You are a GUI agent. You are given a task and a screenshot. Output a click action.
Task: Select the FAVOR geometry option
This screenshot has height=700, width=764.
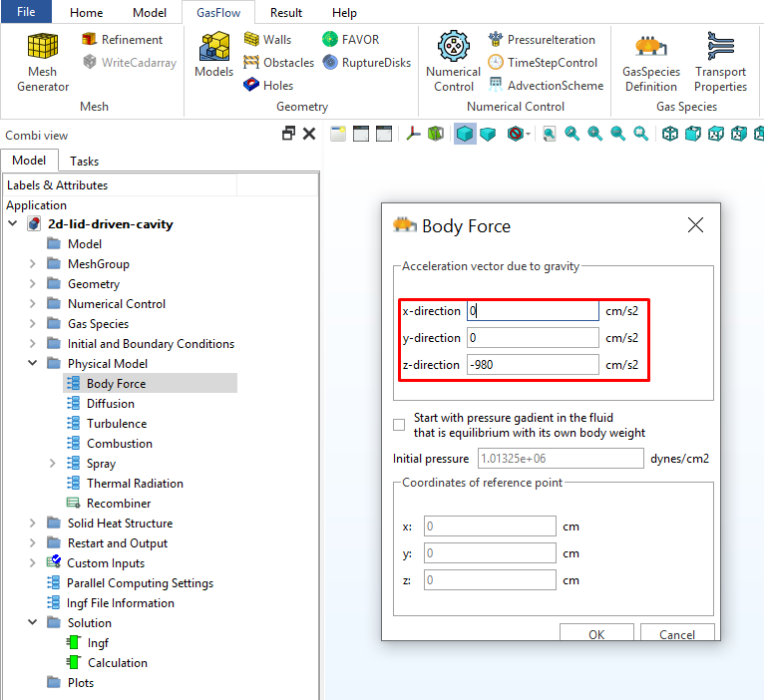(350, 40)
